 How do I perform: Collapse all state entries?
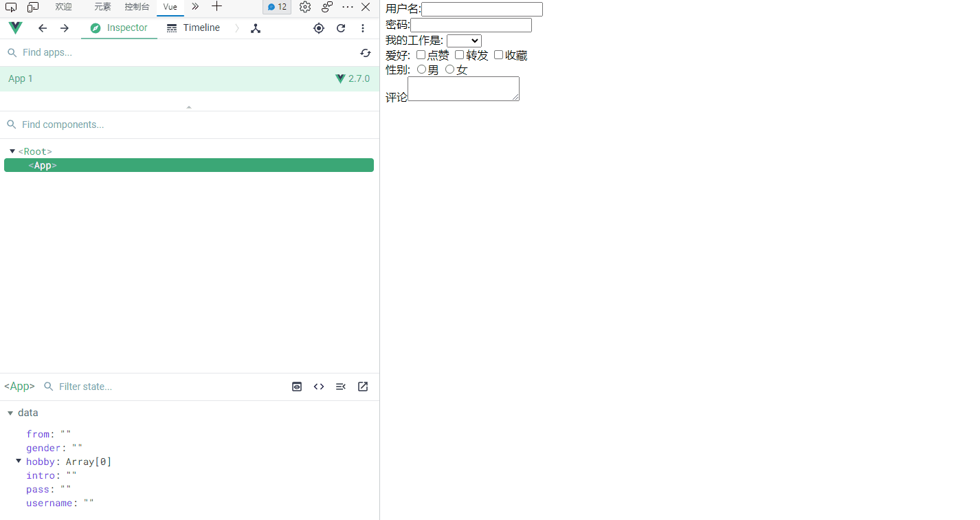(x=340, y=386)
